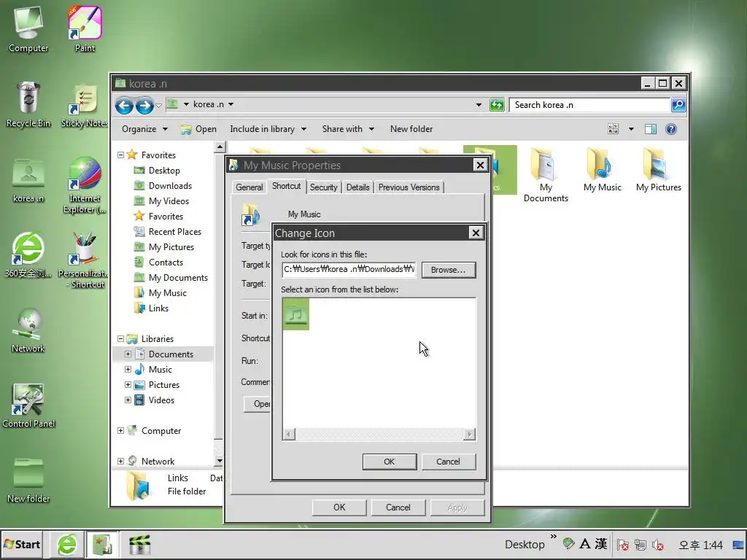Open Internet Explorer desktop shortcut
Screen dimensions: 747x560
point(85,184)
